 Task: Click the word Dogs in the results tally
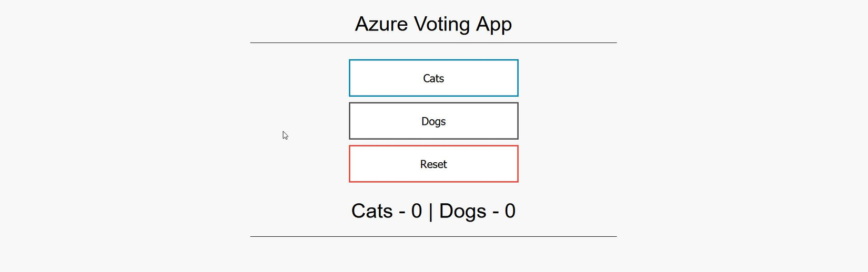(x=462, y=211)
